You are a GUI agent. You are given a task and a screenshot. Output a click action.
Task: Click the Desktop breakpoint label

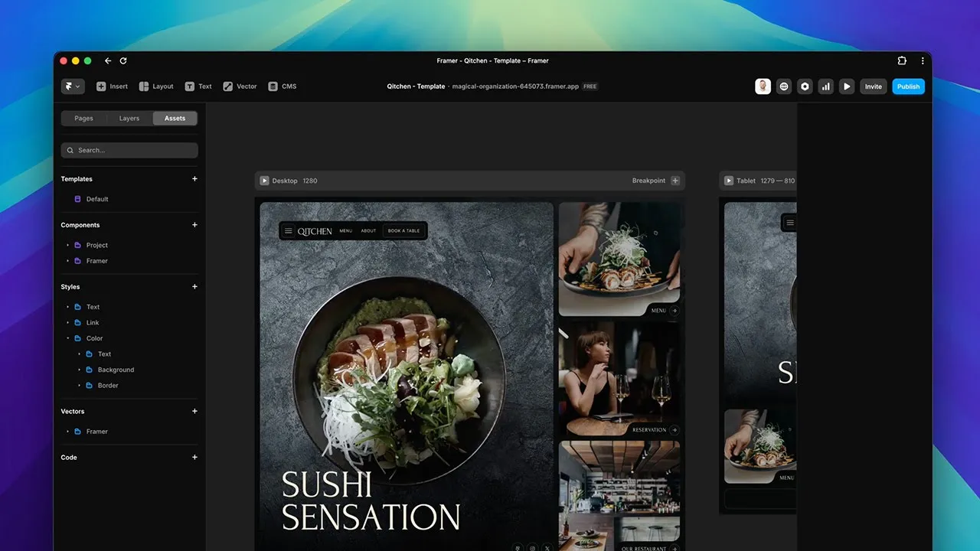(x=285, y=181)
